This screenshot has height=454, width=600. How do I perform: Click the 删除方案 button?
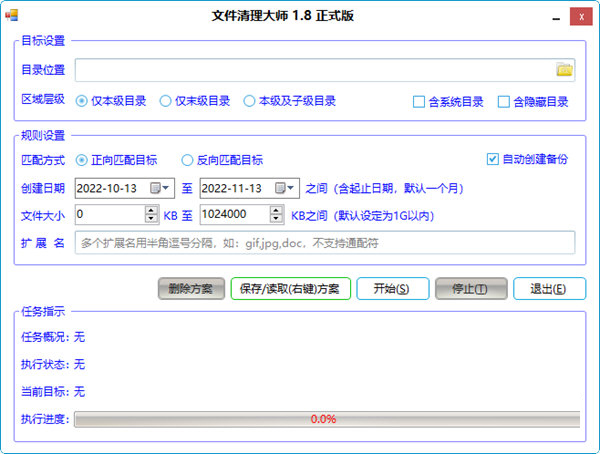(191, 289)
